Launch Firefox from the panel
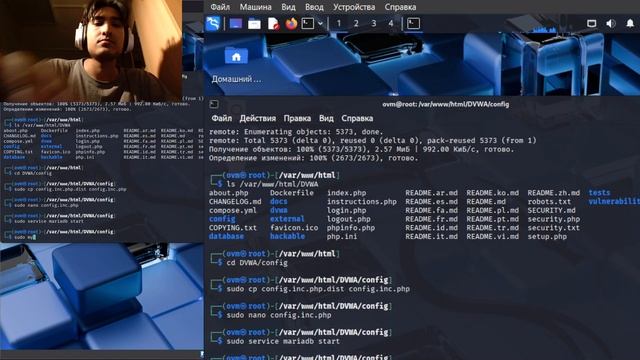 [x=291, y=23]
